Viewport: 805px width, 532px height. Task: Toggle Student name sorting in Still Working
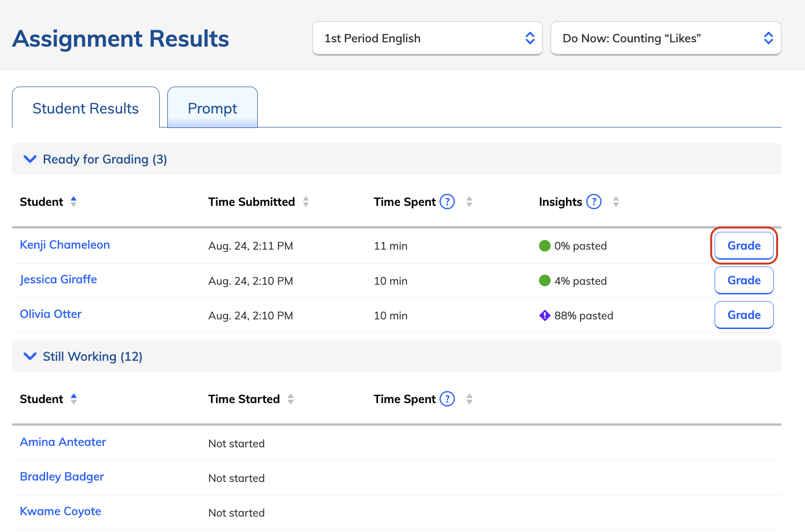click(75, 399)
